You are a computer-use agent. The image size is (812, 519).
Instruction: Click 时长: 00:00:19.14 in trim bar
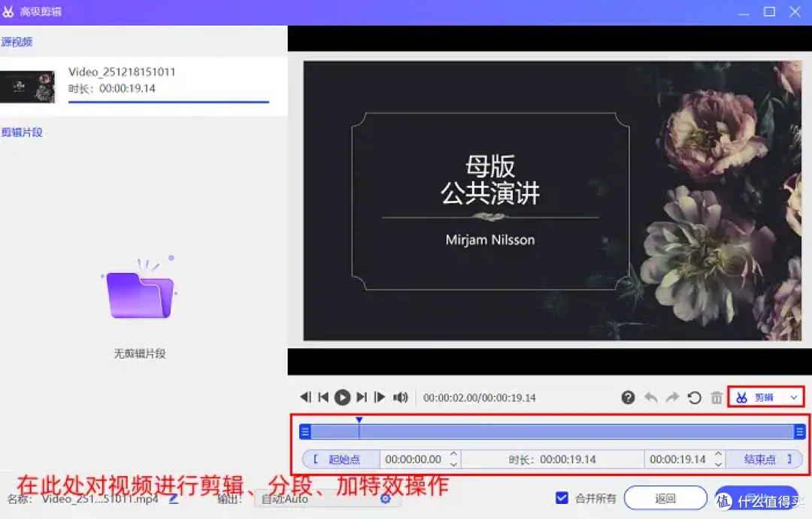pos(552,460)
